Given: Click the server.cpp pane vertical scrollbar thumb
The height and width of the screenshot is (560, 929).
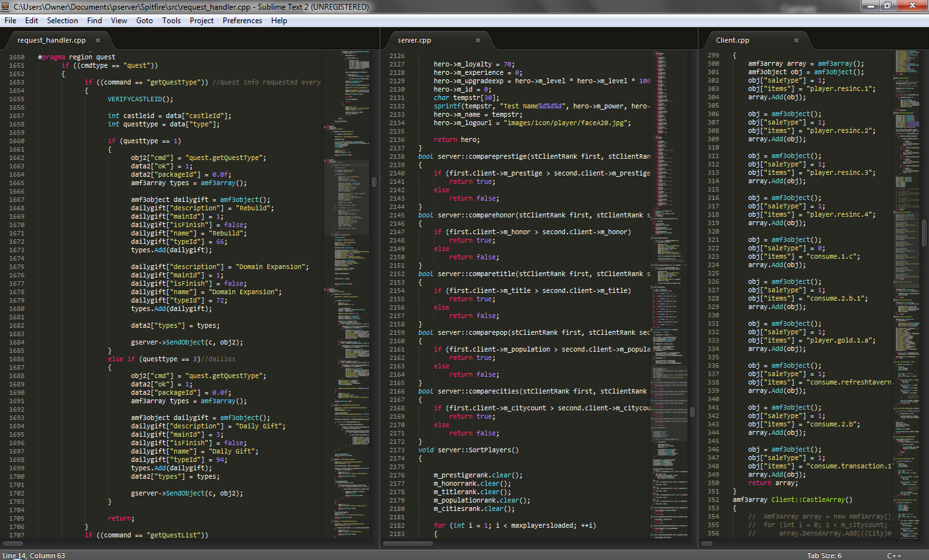Looking at the screenshot, I should (693, 412).
